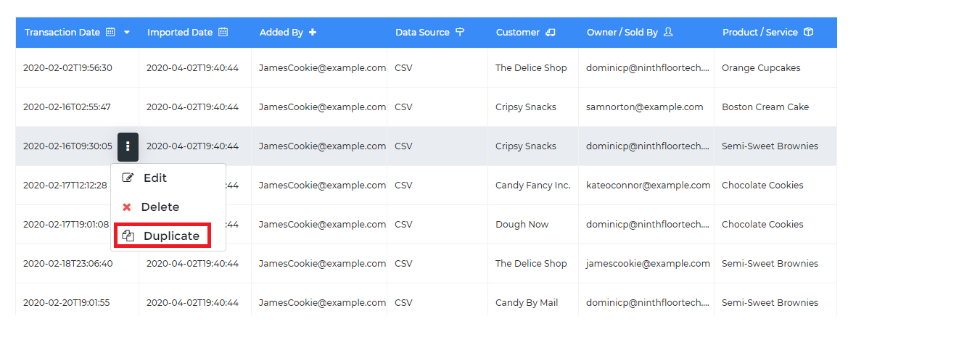The image size is (980, 337).
Task: Click Semi-Sweet Brownies in the highlighted row
Action: tap(770, 146)
